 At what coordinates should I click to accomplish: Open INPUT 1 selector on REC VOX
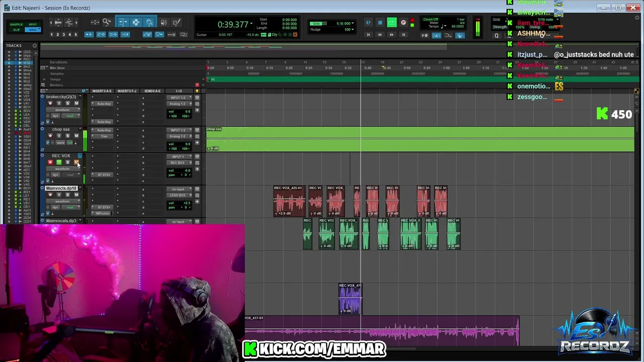coord(180,157)
